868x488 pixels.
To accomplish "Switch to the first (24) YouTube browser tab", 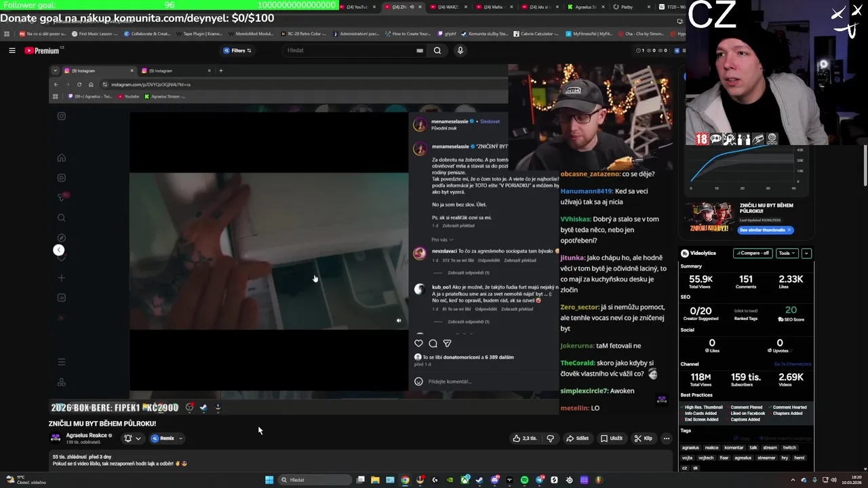I will [x=356, y=7].
